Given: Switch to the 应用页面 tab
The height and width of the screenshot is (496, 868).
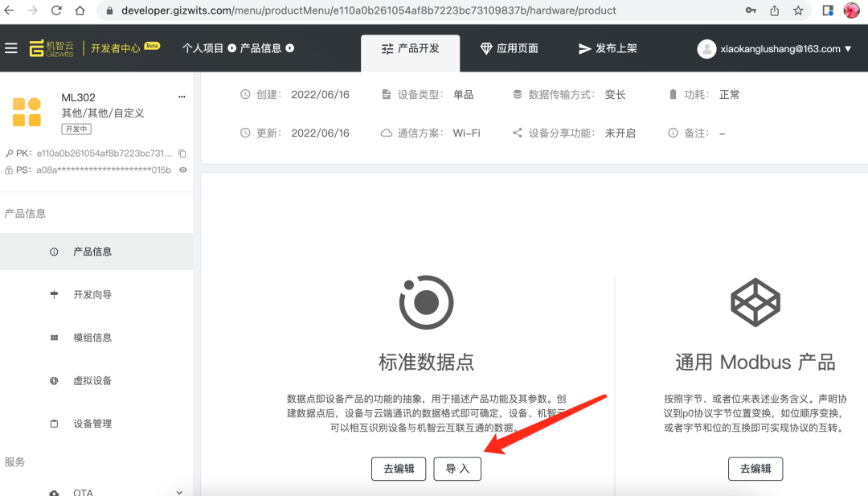Looking at the screenshot, I should 509,48.
